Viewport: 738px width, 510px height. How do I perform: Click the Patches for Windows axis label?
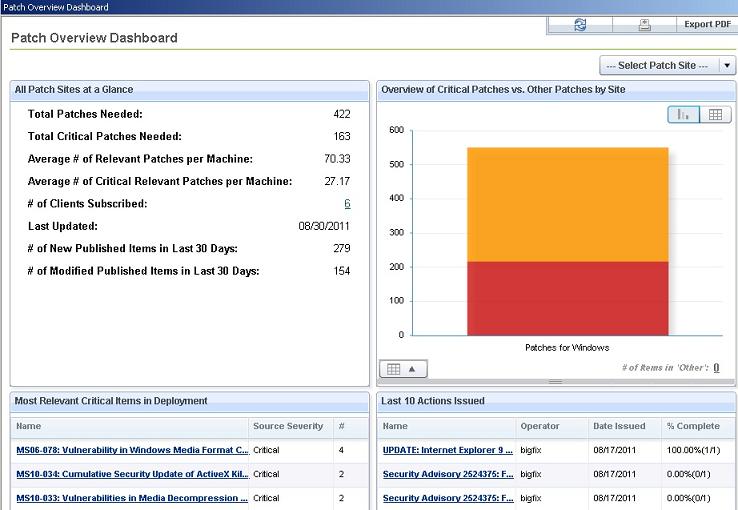click(x=567, y=348)
